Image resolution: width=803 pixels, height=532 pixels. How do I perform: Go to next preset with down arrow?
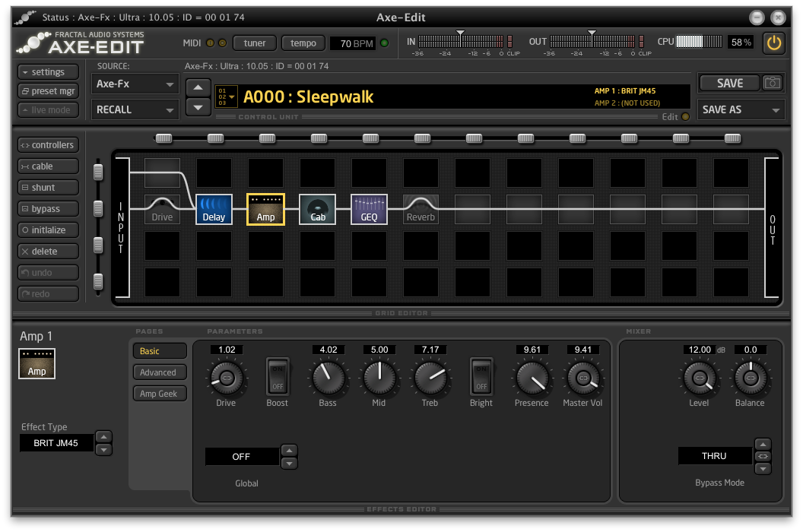coord(198,107)
